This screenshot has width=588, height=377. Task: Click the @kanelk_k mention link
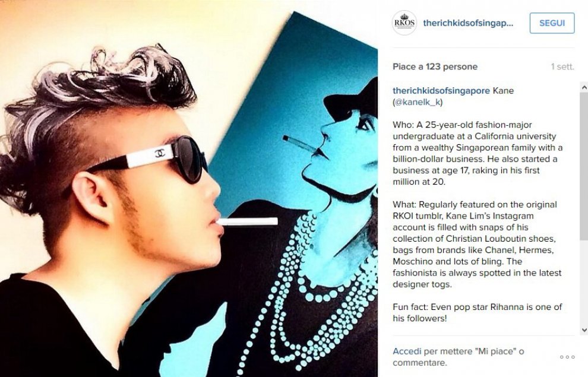(418, 102)
